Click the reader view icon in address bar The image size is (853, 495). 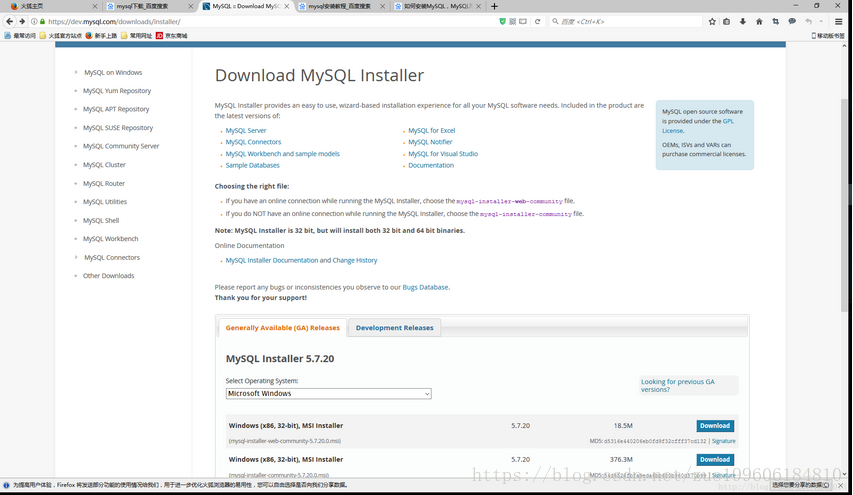[523, 22]
